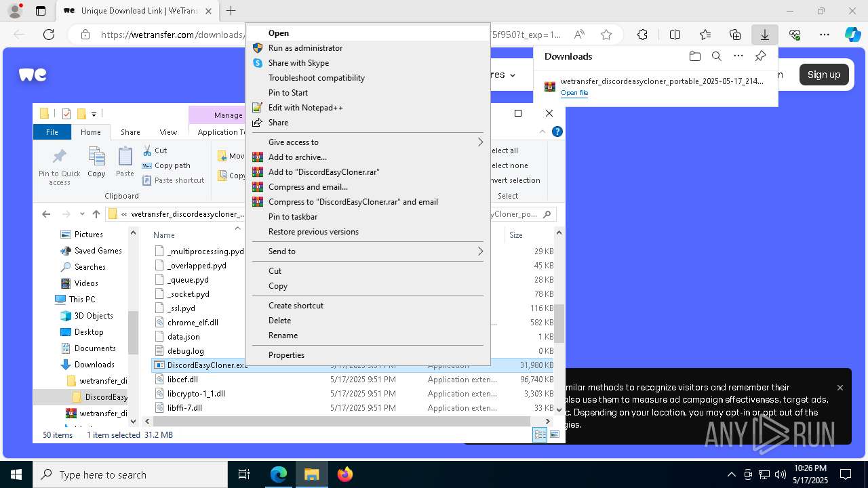
Task: Click the Notepad++ icon in context menu
Action: 257,107
